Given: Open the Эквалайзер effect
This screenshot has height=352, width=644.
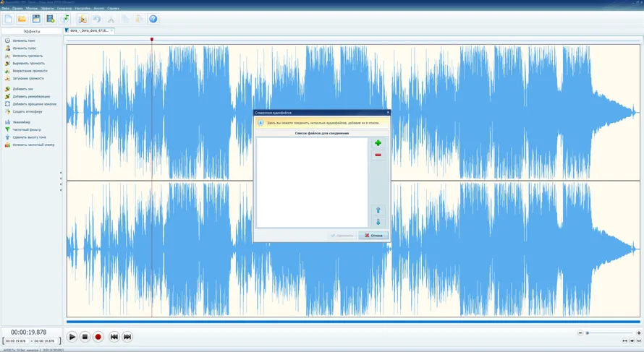Looking at the screenshot, I should 17,122.
